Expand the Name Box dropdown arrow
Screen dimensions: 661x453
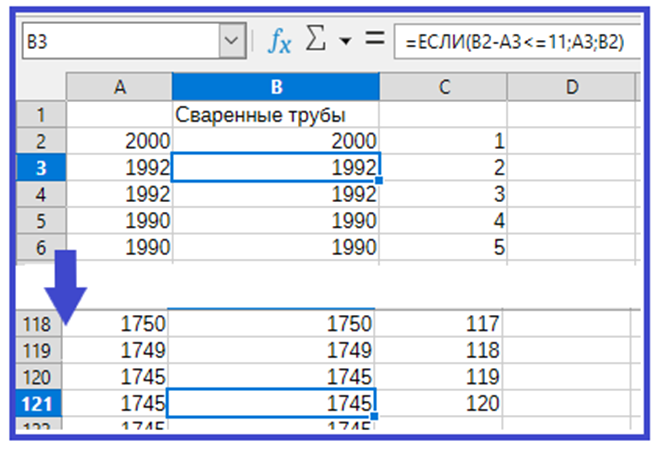tap(231, 42)
